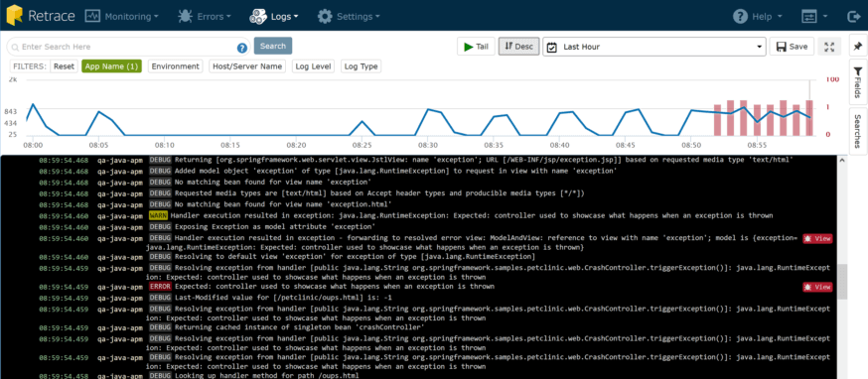
Task: Open the Fields side tab
Action: click(x=857, y=81)
